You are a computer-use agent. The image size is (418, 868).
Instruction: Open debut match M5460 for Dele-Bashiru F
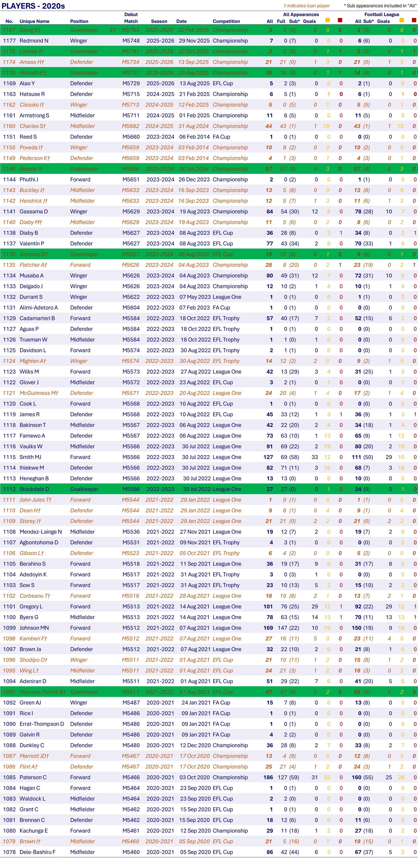[131, 852]
